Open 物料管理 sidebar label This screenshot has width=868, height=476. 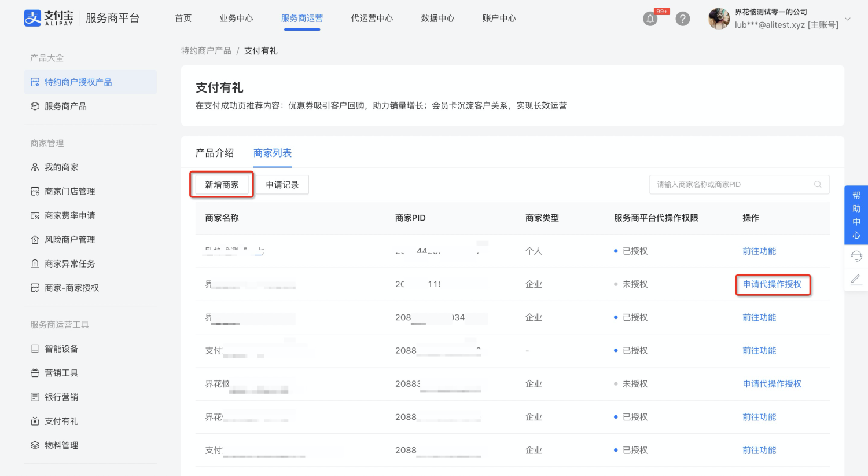coord(61,445)
